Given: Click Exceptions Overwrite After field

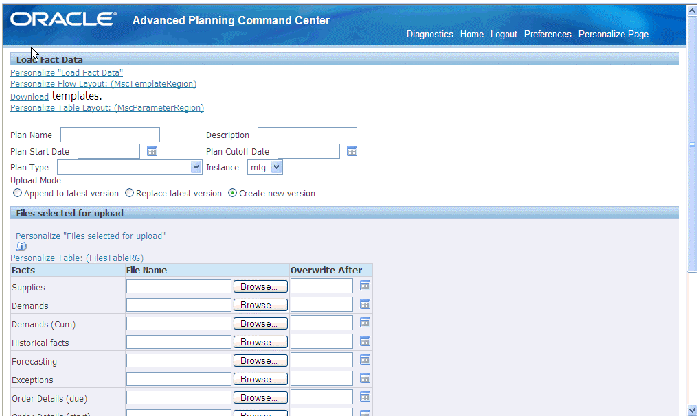Looking at the screenshot, I should pyautogui.click(x=322, y=378).
